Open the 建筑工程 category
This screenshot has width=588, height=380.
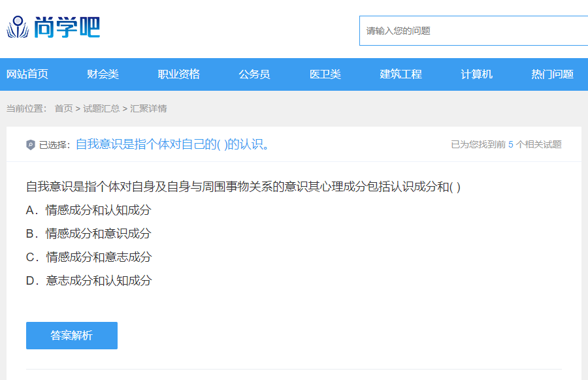tap(400, 74)
